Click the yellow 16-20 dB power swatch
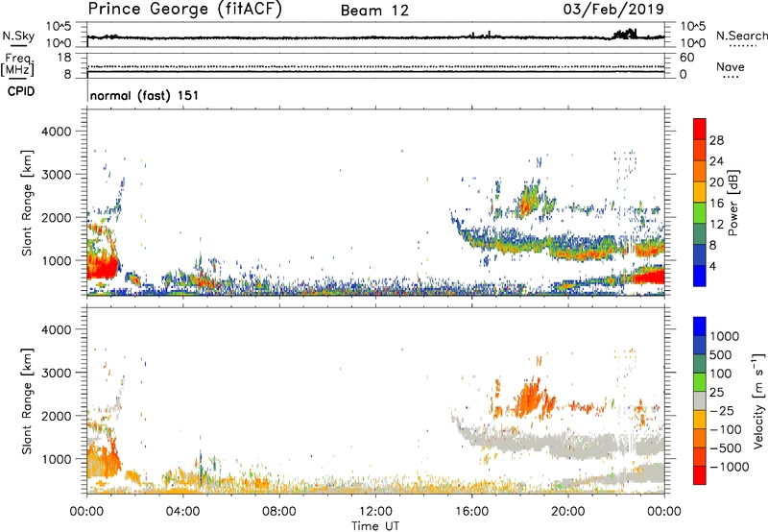 pyautogui.click(x=700, y=192)
